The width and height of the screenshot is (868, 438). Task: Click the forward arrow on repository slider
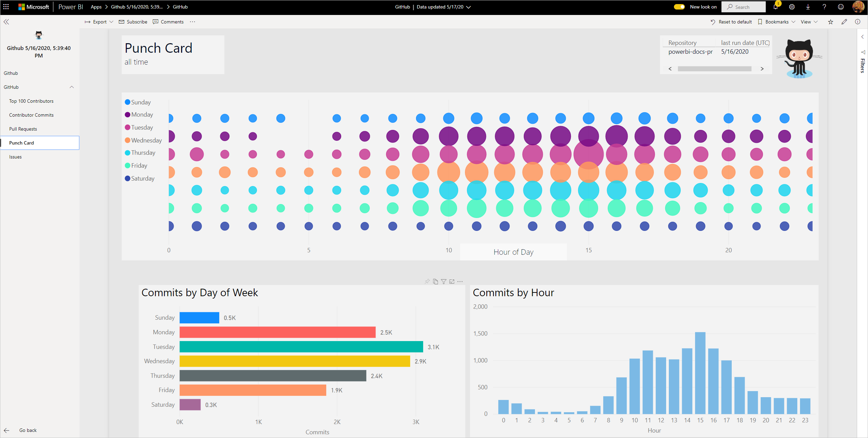[762, 68]
